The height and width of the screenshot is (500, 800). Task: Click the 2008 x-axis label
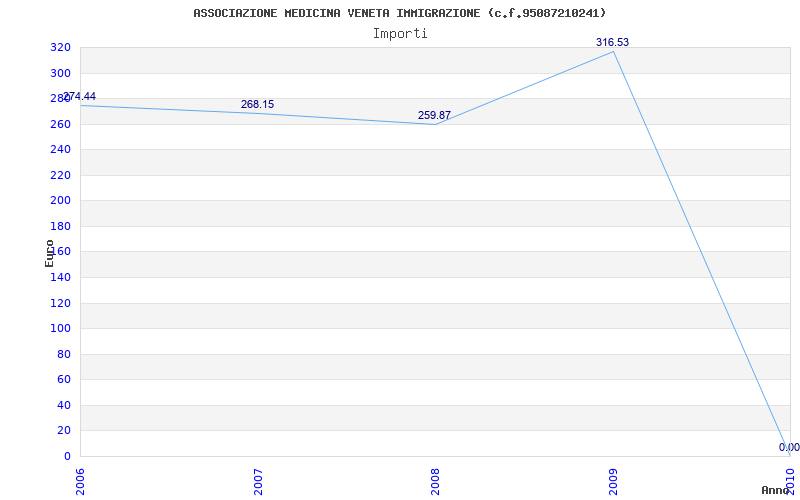click(x=435, y=482)
